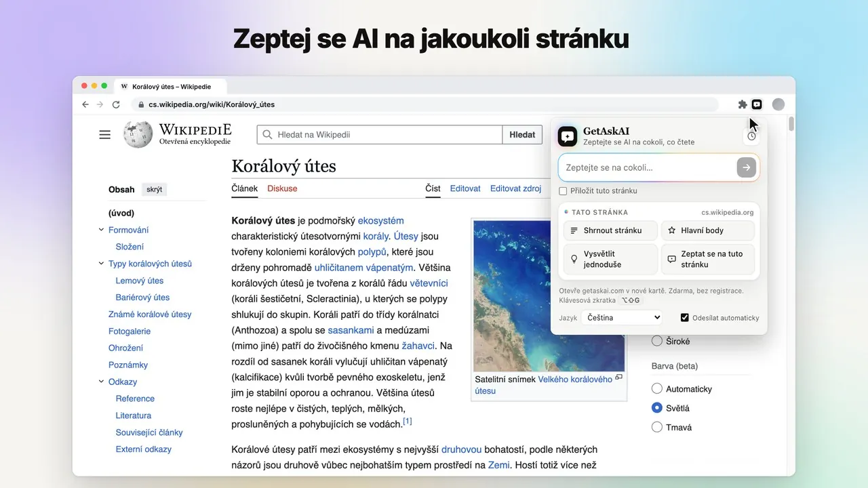Click the browser forward arrow
This screenshot has height=488, width=868.
click(100, 104)
